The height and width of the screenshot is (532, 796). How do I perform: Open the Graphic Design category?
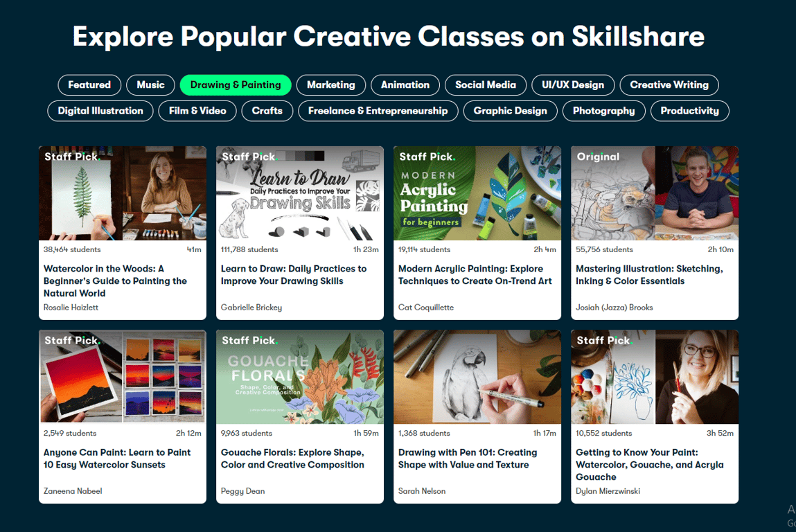pos(510,111)
